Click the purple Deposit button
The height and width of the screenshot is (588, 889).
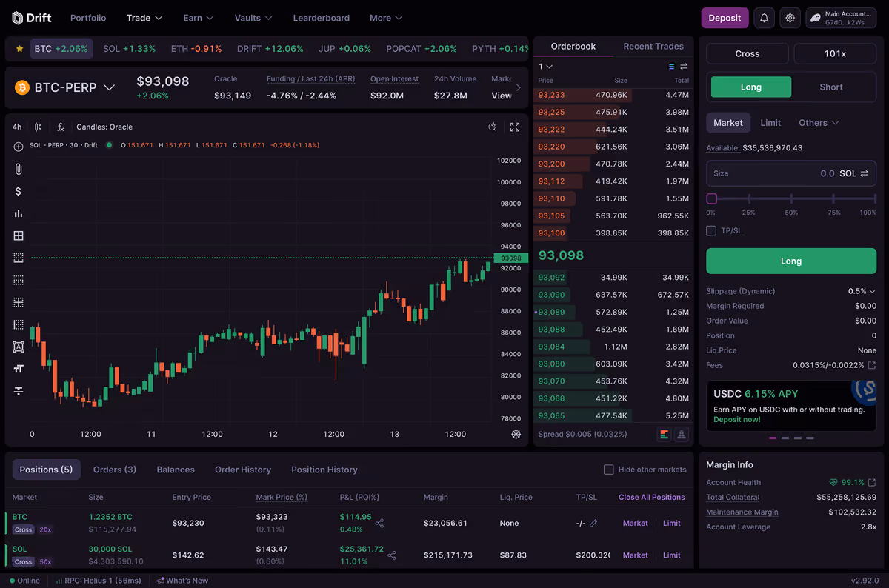[x=725, y=18]
